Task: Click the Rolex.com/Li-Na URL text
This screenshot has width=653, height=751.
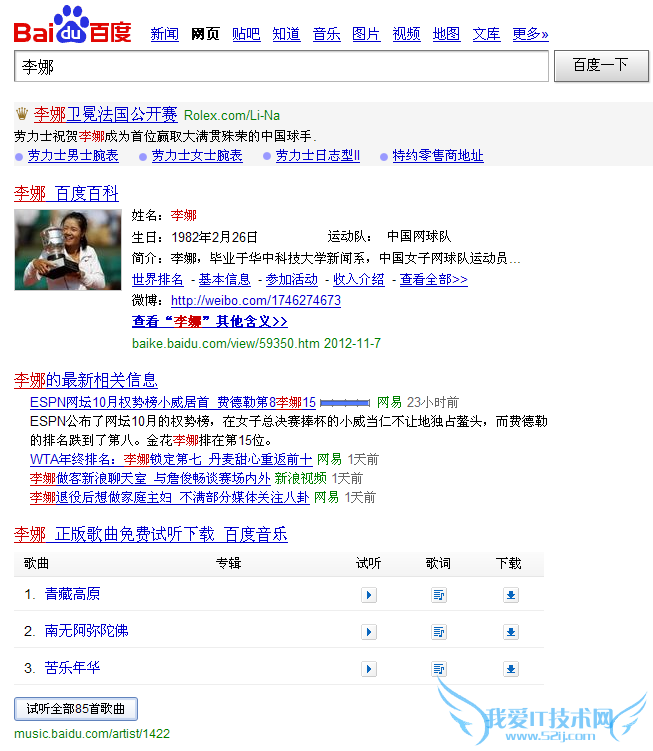Action: pyautogui.click(x=232, y=115)
